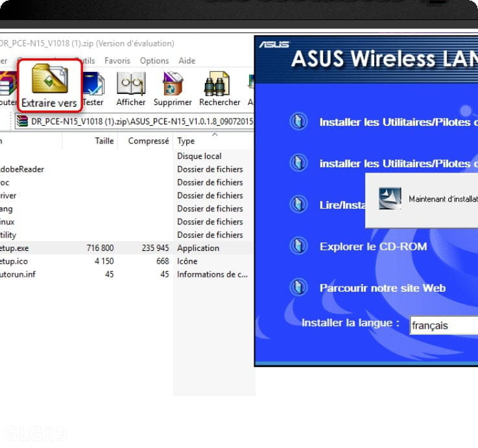This screenshot has height=448, width=478.
Task: Click the archive icon in the path bar
Action: (22, 121)
